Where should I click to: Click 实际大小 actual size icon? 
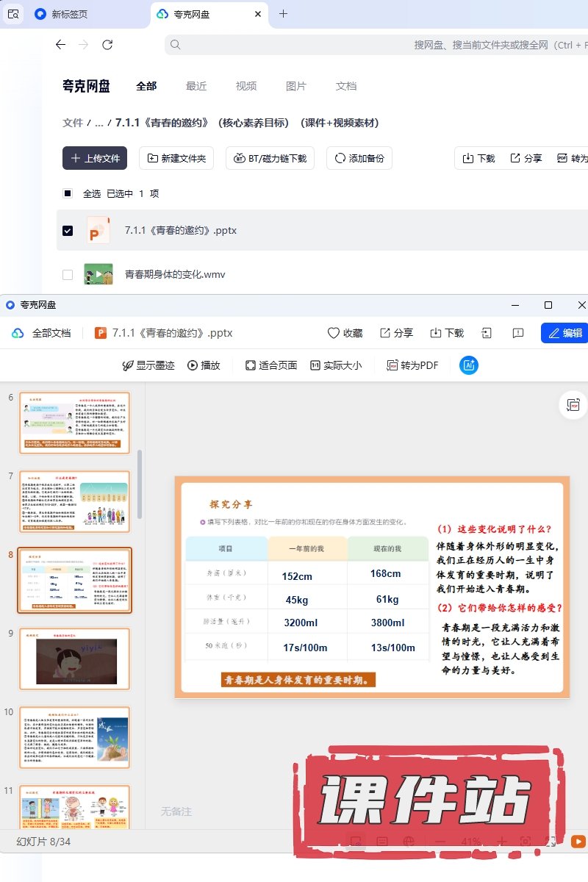click(315, 365)
